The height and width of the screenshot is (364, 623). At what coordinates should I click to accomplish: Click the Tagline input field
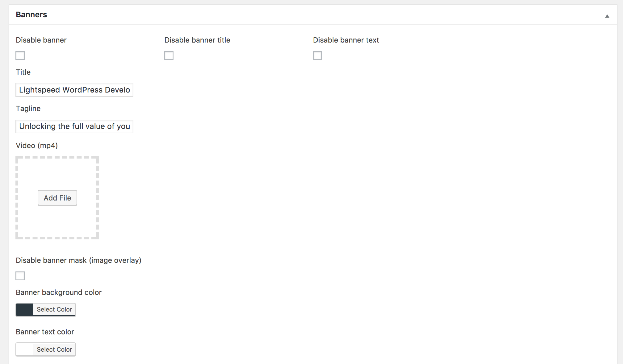[x=74, y=126]
